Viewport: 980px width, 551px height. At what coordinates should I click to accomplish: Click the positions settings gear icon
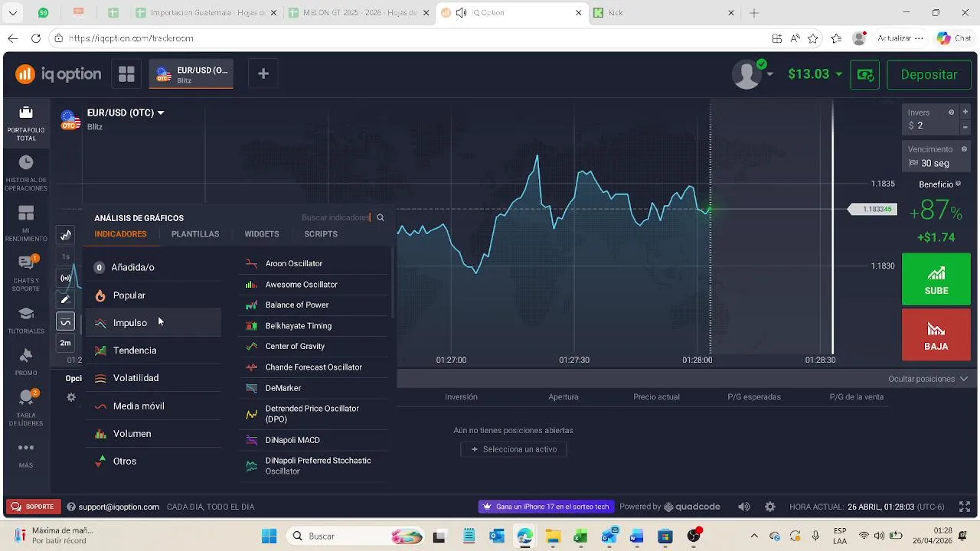71,397
